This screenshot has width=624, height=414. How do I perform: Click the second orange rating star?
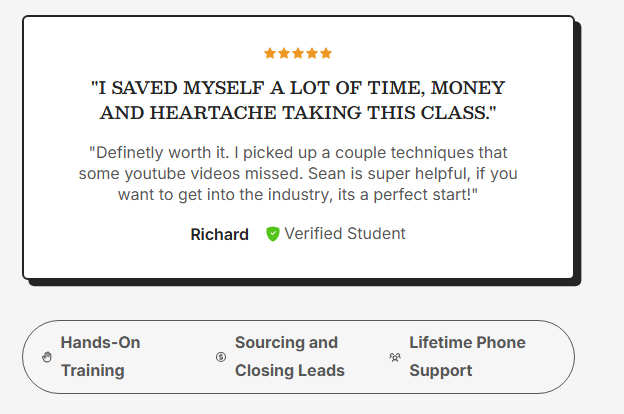(284, 53)
